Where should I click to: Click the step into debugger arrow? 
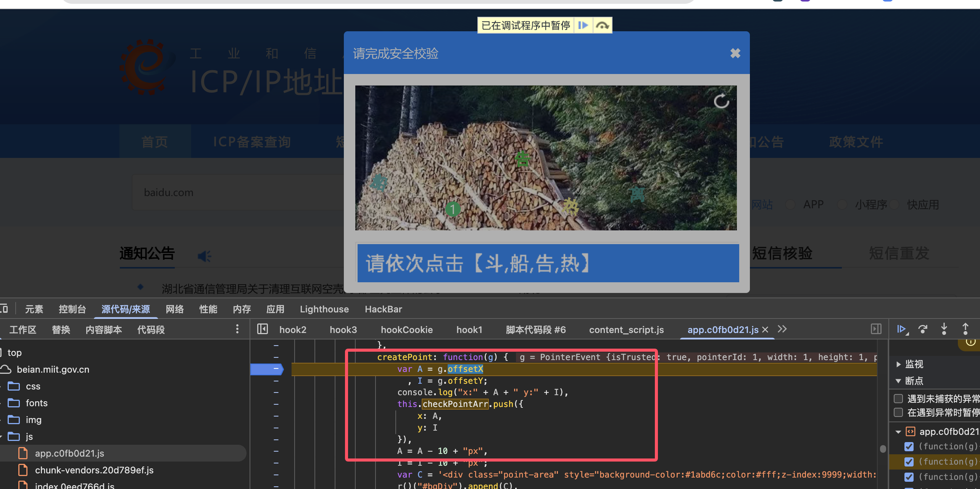(944, 329)
